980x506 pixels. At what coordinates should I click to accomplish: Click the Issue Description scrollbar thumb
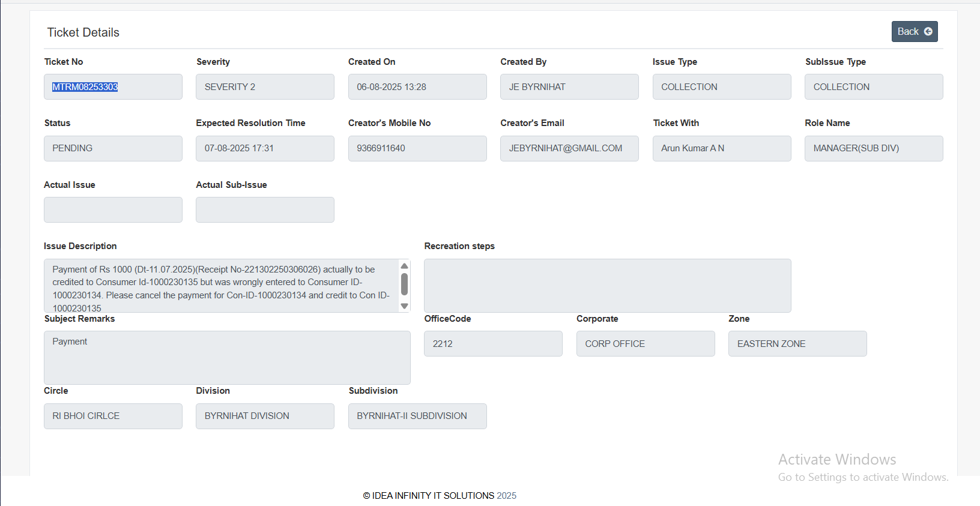(404, 284)
